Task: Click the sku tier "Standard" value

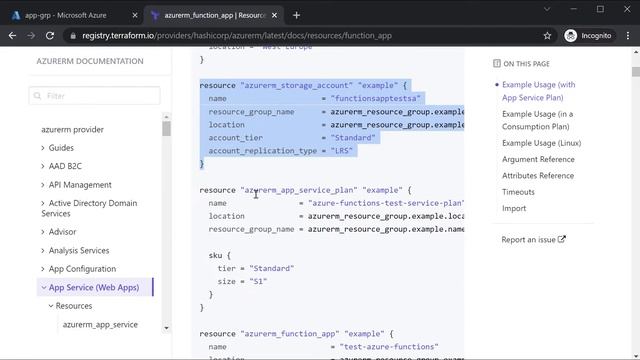Action: 272,268
